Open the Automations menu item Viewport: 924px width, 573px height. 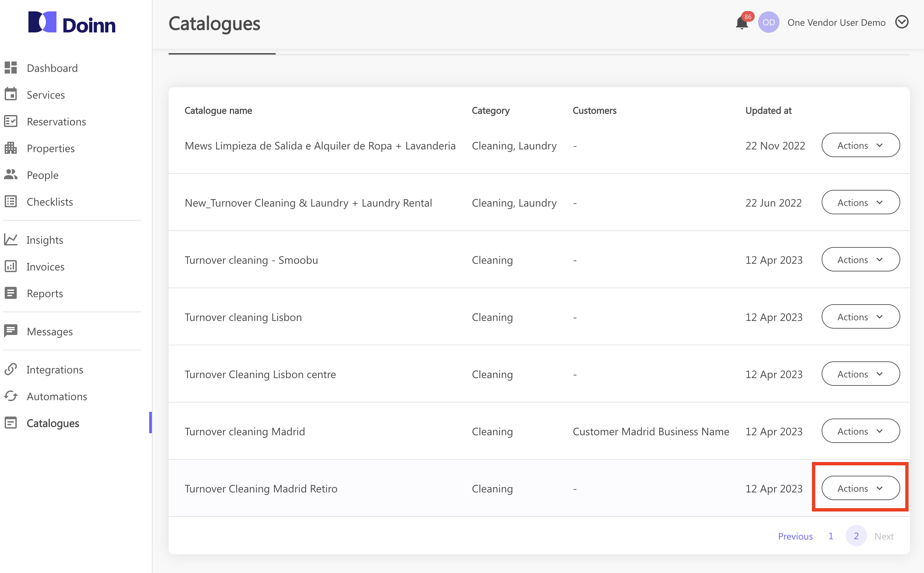[x=57, y=396]
